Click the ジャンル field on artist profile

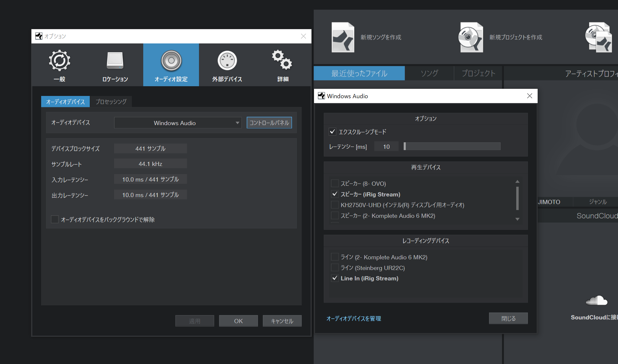pos(598,202)
